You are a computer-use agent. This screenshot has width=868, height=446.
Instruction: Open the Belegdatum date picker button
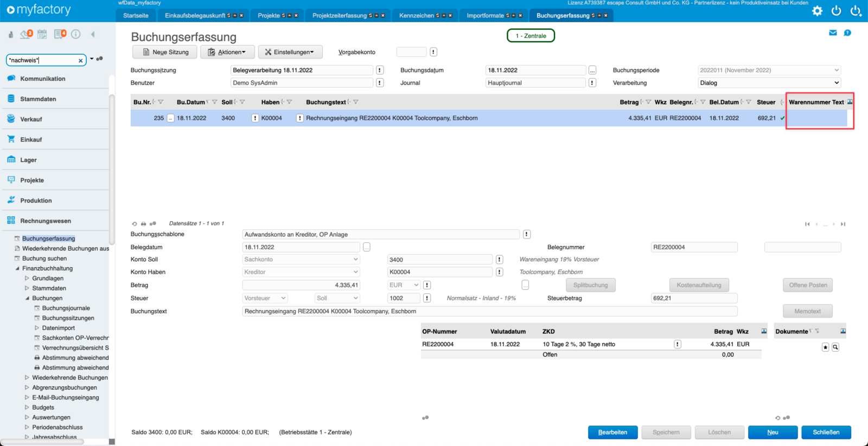coord(367,247)
